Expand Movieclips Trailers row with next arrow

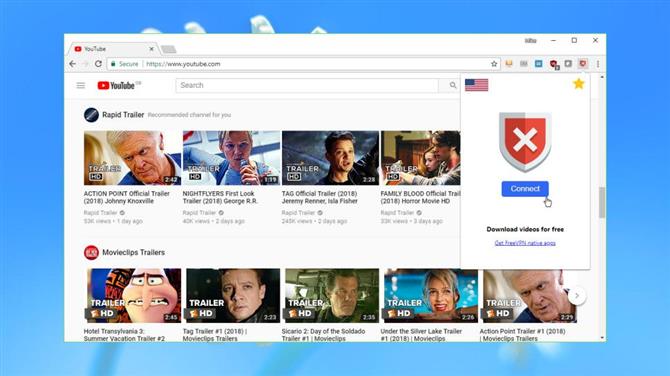577,296
